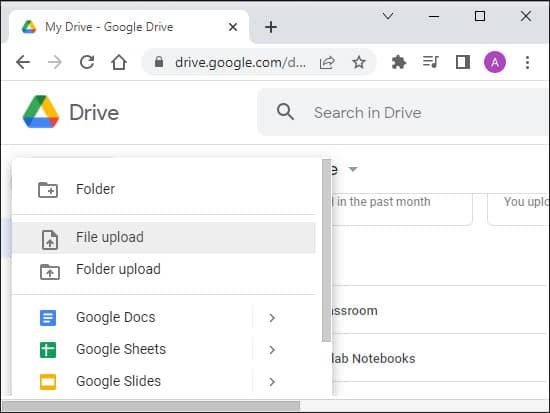Click the Drive favicon on tab

[x=29, y=27]
